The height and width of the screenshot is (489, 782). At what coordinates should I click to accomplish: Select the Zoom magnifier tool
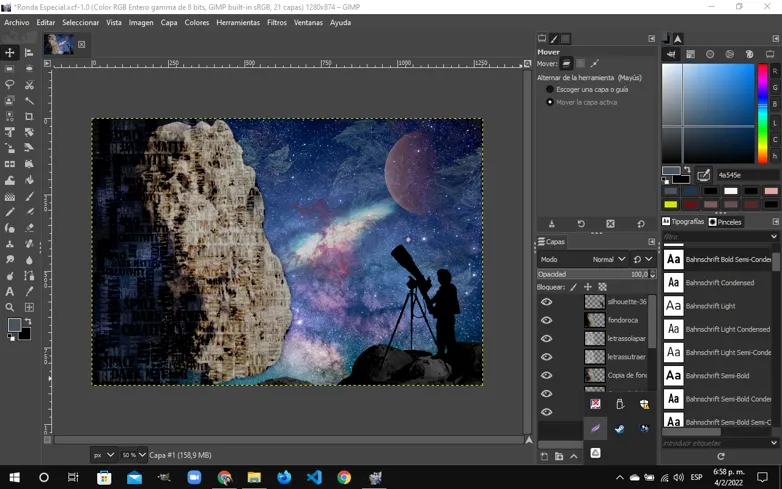(x=9, y=308)
